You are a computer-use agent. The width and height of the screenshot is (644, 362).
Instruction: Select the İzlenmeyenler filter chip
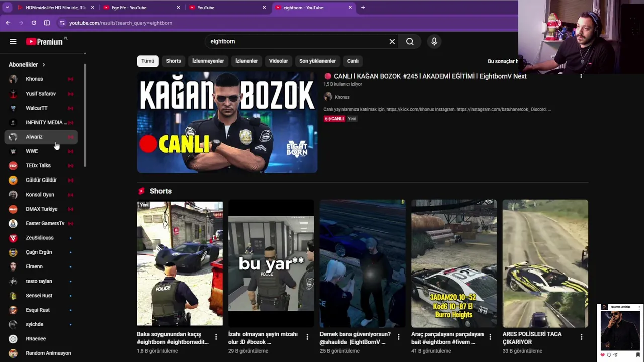[x=208, y=61]
